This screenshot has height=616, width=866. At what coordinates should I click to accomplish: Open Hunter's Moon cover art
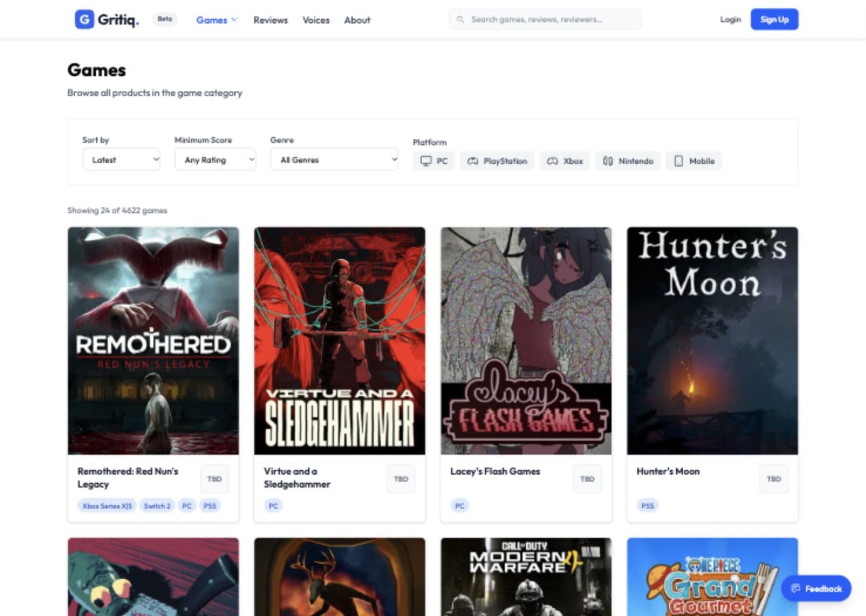point(713,340)
